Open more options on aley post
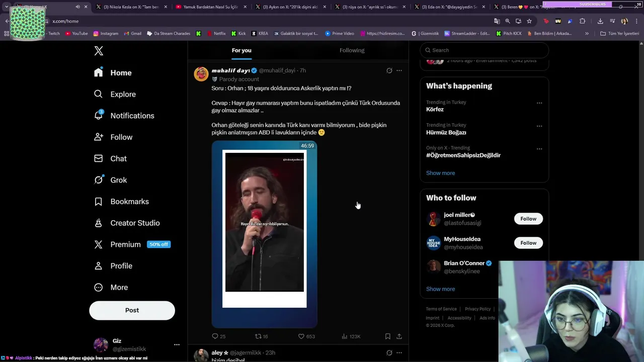The image size is (644, 362). coord(399,353)
